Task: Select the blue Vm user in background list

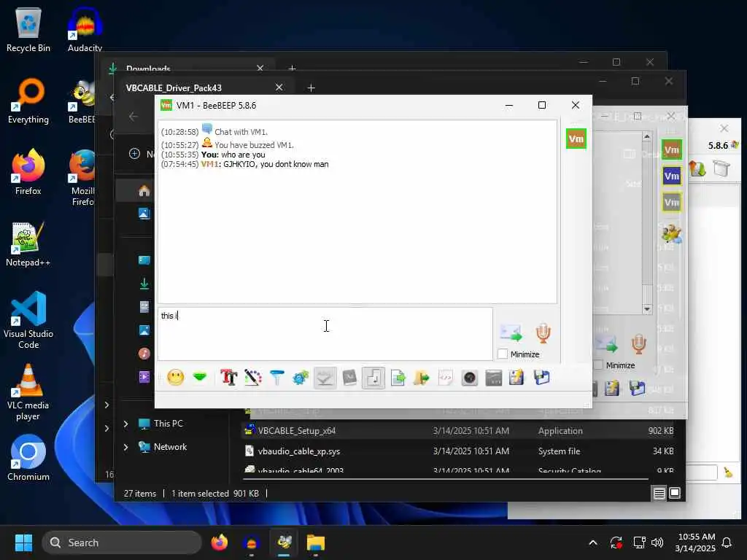Action: (671, 176)
